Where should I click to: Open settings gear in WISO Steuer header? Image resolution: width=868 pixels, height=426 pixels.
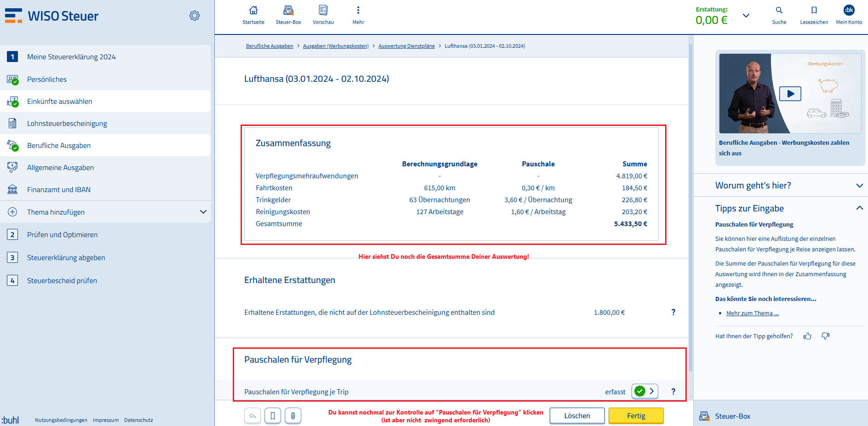pyautogui.click(x=195, y=16)
